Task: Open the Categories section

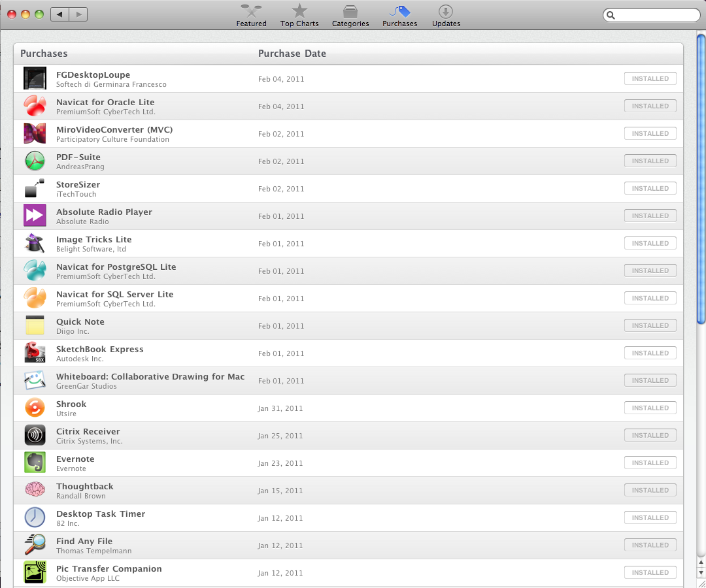Action: coord(350,16)
